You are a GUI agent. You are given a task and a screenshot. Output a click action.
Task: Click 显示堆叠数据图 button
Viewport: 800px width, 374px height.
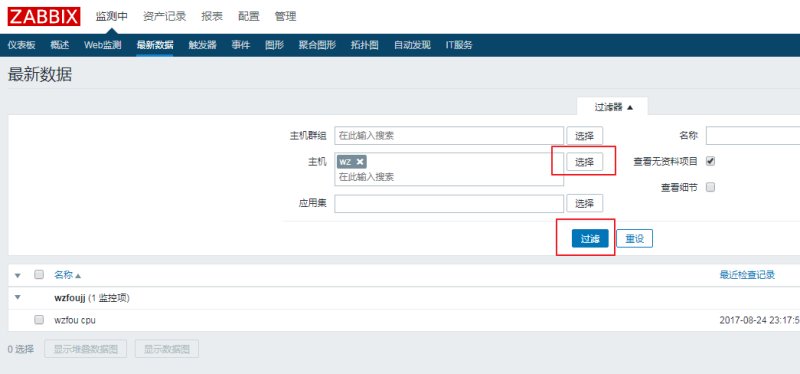coord(86,349)
